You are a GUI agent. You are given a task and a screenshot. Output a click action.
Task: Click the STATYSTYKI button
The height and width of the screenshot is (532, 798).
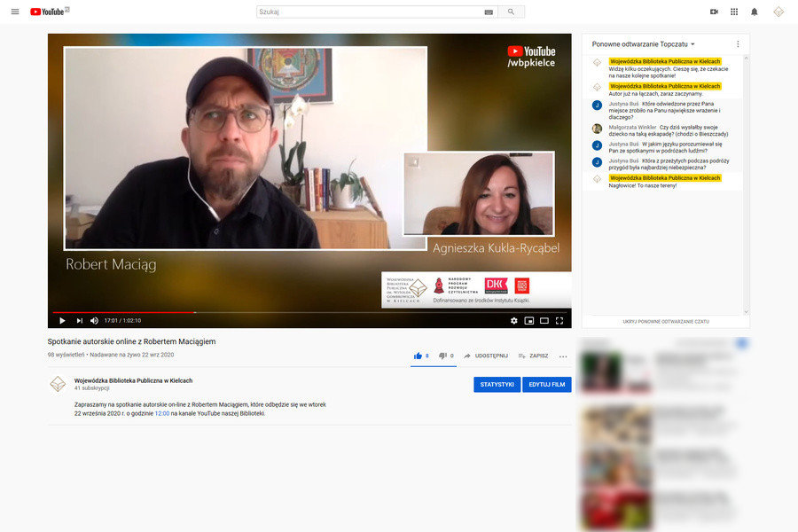[x=497, y=384]
